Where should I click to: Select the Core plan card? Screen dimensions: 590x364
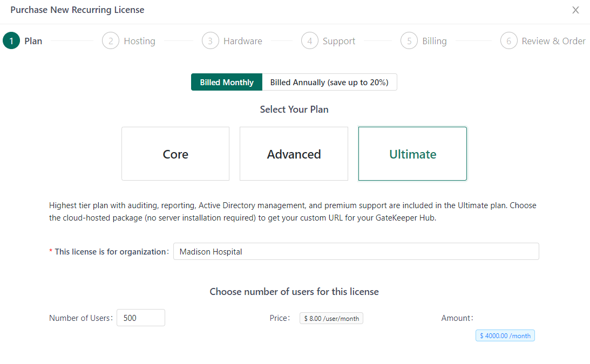click(175, 154)
